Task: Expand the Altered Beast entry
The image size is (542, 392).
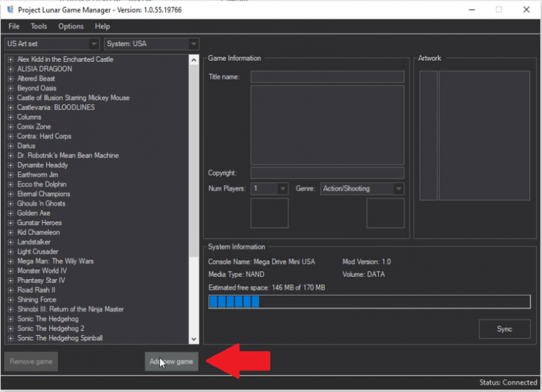Action: 11,79
